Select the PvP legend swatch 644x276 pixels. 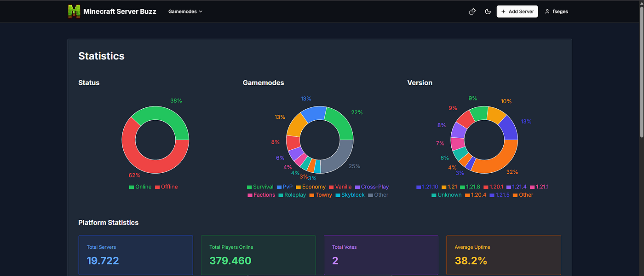pyautogui.click(x=279, y=187)
